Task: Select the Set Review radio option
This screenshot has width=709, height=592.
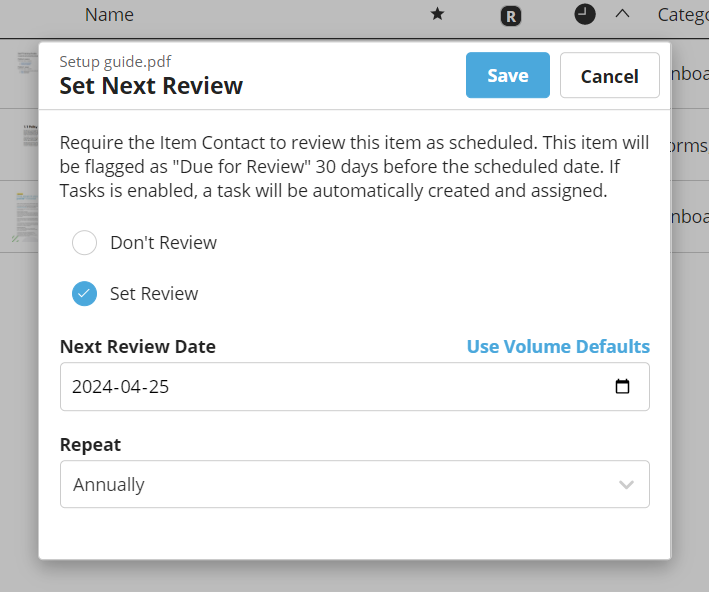Action: pyautogui.click(x=85, y=294)
